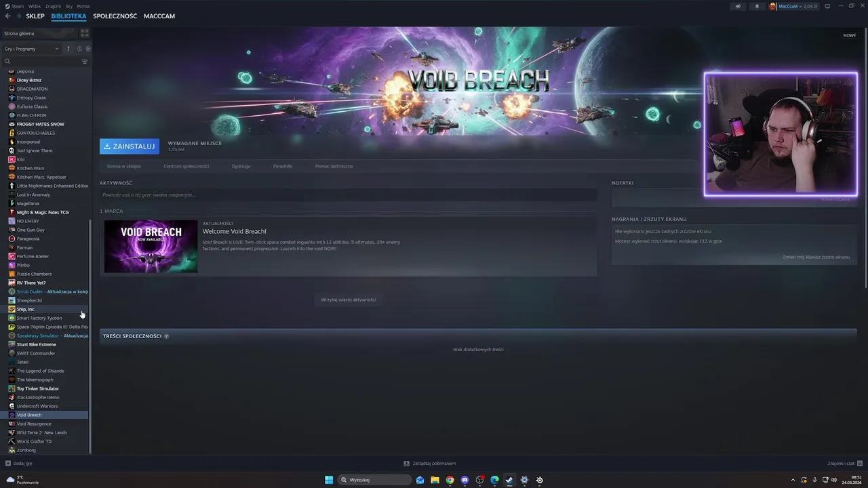Open the Dyskusje link

click(241, 166)
